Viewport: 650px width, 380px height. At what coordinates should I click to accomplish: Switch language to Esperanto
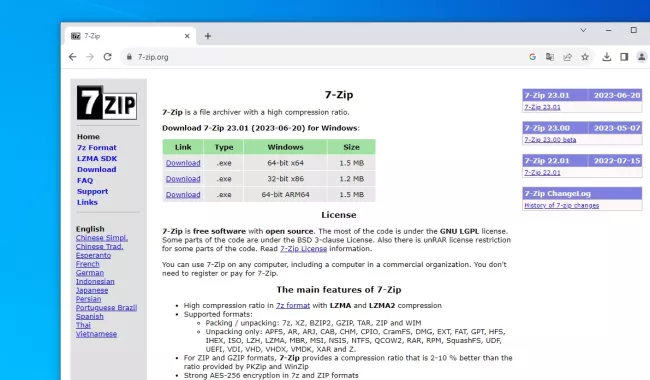pyautogui.click(x=93, y=255)
